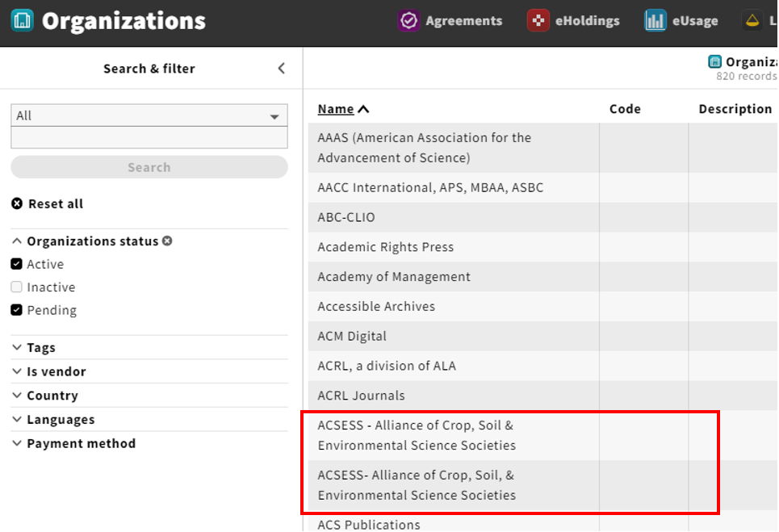Open the eUsage app icon
This screenshot has height=532, width=779.
[655, 20]
